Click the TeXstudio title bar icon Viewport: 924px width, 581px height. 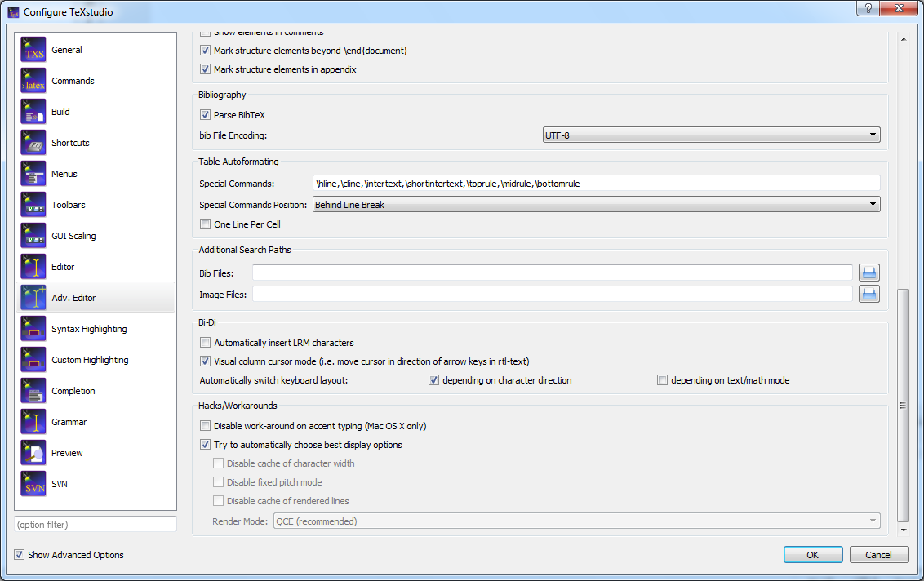coord(13,11)
